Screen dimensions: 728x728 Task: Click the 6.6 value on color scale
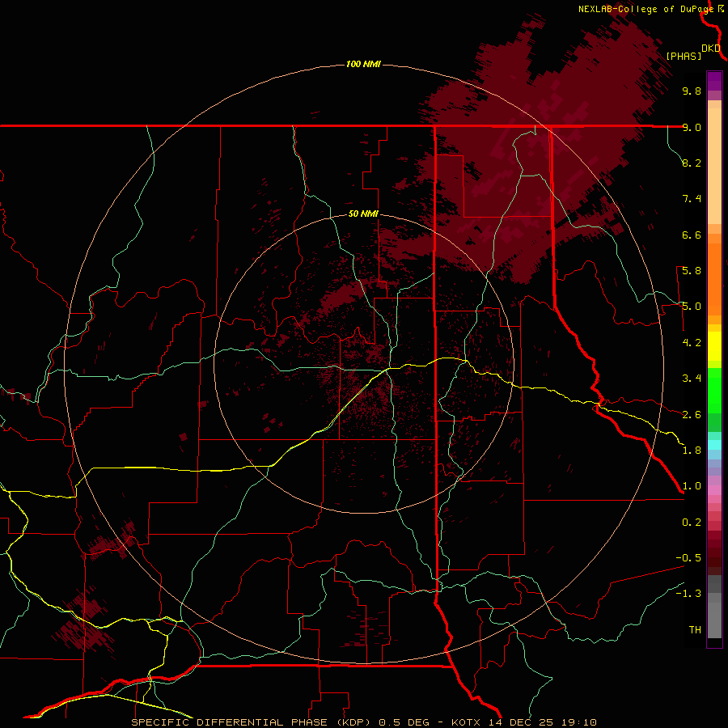pyautogui.click(x=692, y=235)
